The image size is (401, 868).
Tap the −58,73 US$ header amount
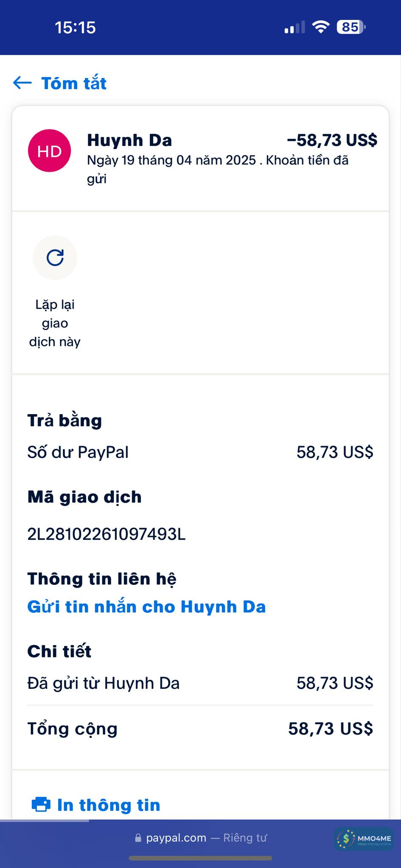coord(332,140)
